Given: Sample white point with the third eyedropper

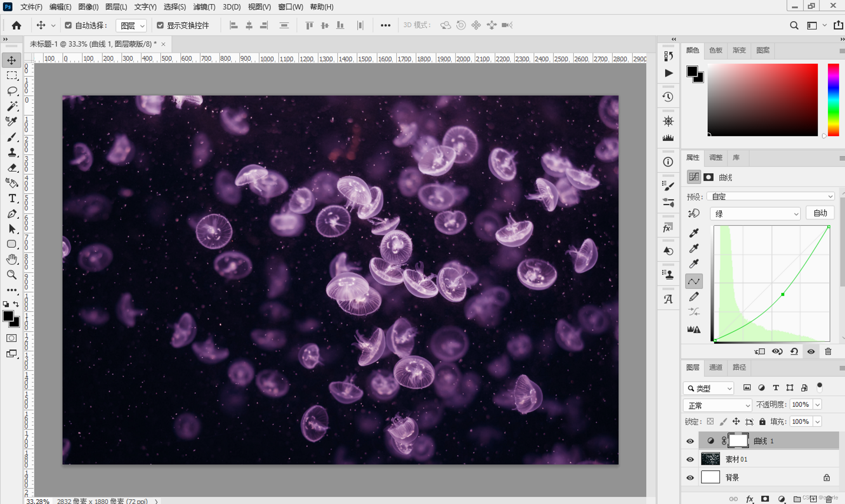Looking at the screenshot, I should pos(694,264).
